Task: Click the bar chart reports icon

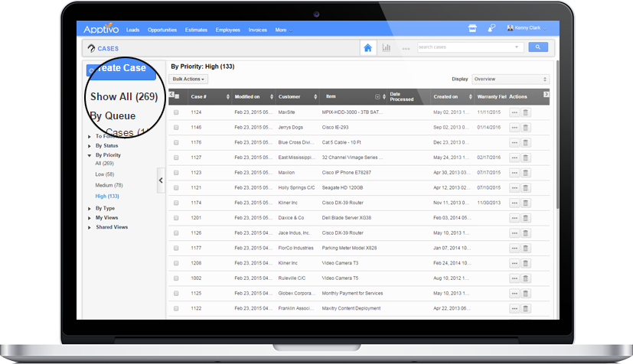Action: tap(387, 47)
